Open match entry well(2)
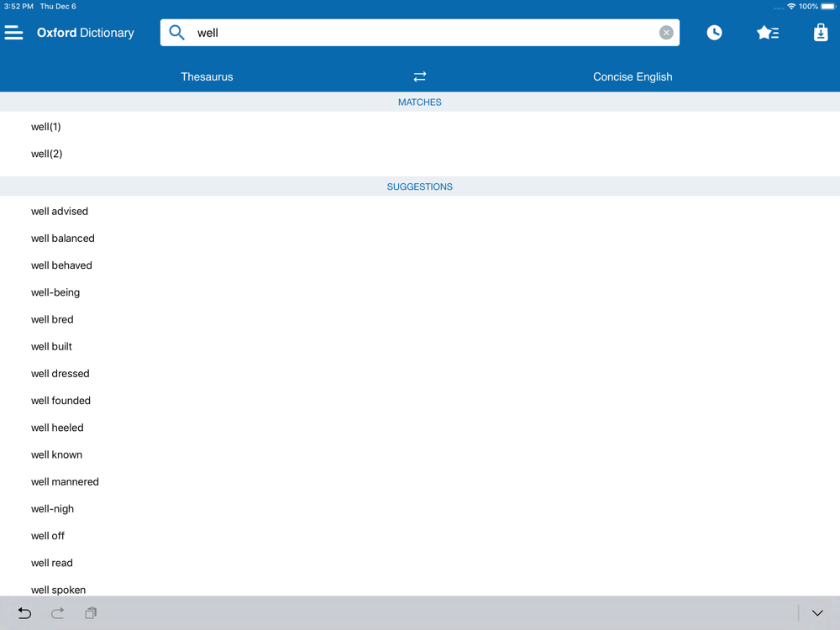 tap(420, 154)
